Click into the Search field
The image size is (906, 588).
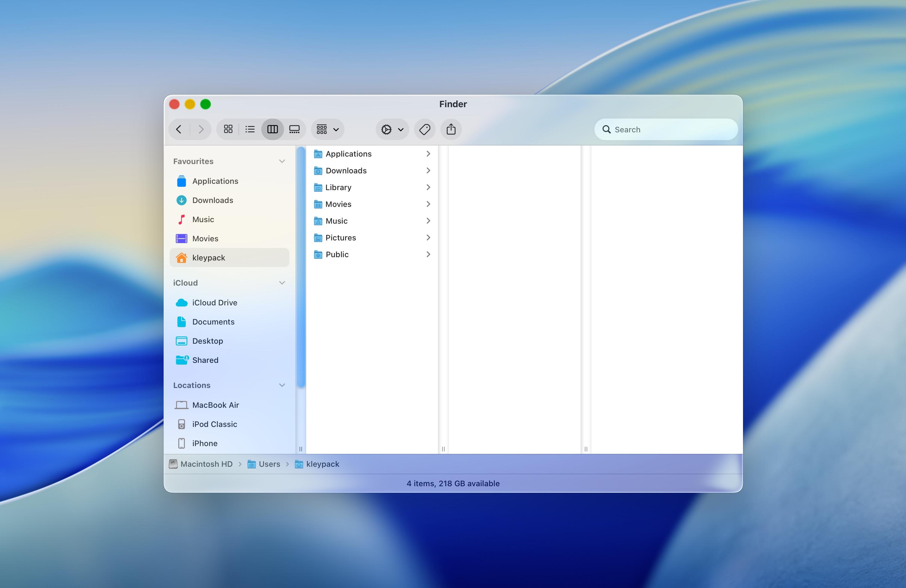click(x=666, y=129)
